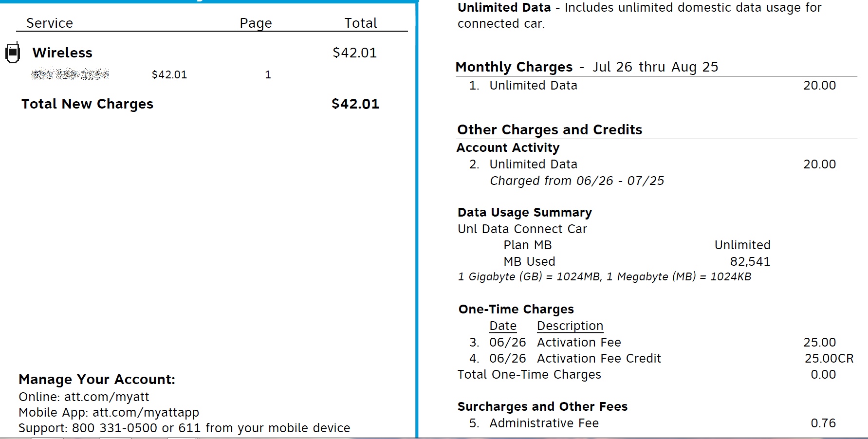
Task: Click the 20.00 amount for Monthly Charges item 1
Action: pos(820,85)
